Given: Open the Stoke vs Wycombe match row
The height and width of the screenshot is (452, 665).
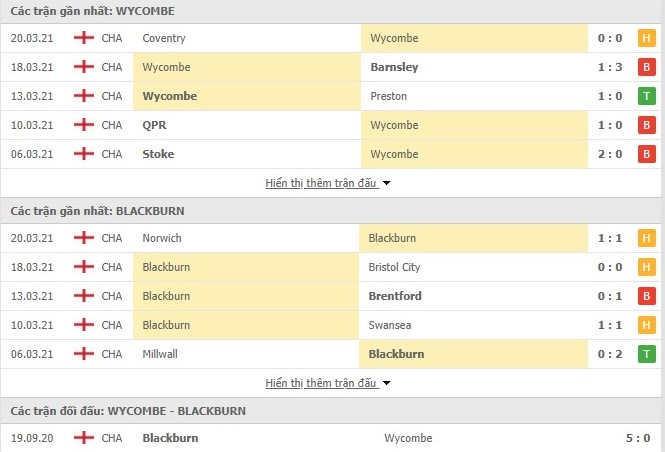Looking at the screenshot, I should 330,154.
